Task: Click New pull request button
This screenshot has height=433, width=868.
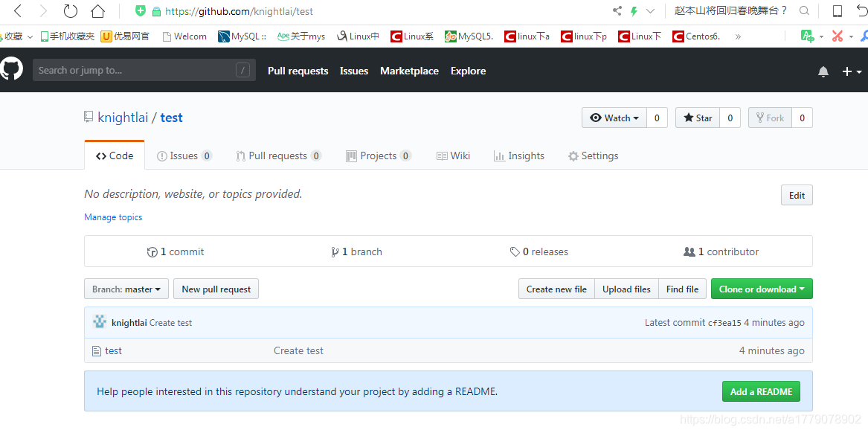Action: pos(216,289)
